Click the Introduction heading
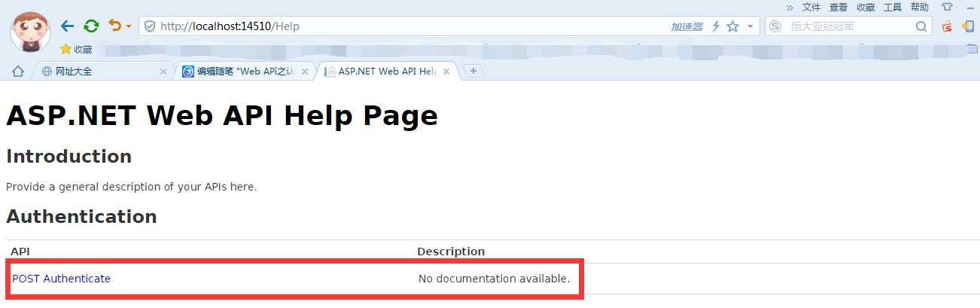The width and height of the screenshot is (980, 308). [x=69, y=157]
